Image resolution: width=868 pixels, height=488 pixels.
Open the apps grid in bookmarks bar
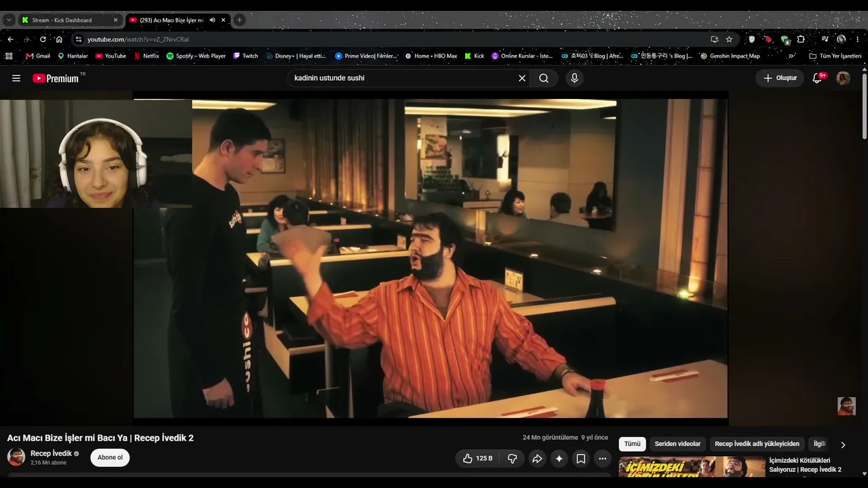[9, 56]
